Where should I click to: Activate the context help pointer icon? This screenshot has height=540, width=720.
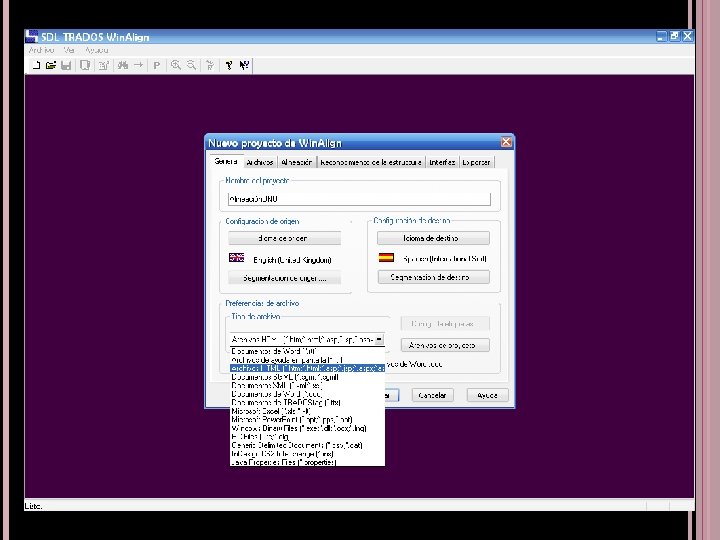(244, 65)
